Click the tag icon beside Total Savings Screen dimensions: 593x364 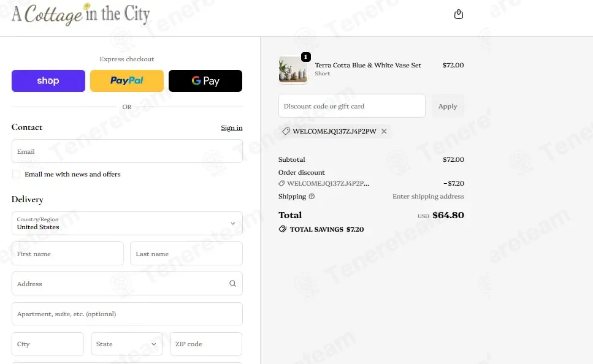283,229
